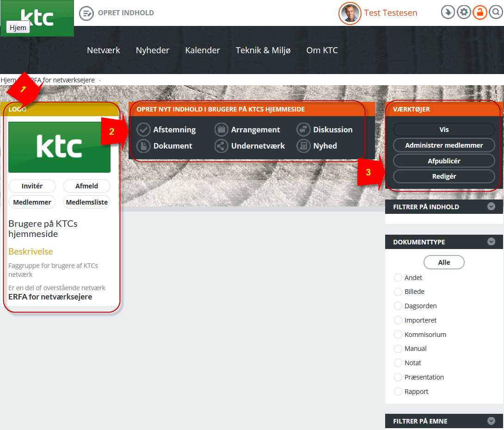Click the Brugere på KTCs hjemmeside title
504x430 pixels.
tap(43, 229)
